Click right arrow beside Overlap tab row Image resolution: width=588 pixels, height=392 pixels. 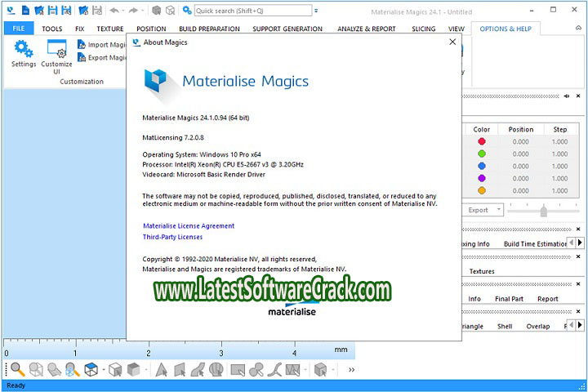(580, 325)
